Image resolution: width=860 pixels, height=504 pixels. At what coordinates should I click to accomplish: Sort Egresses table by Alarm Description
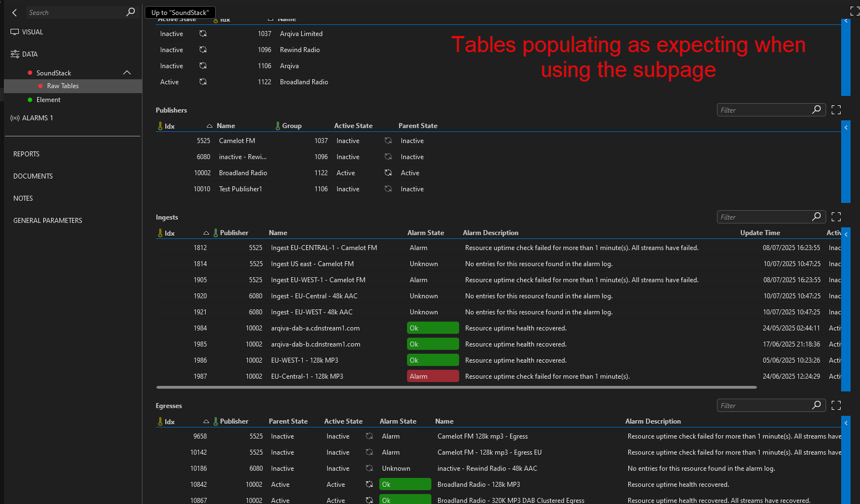[x=653, y=421]
